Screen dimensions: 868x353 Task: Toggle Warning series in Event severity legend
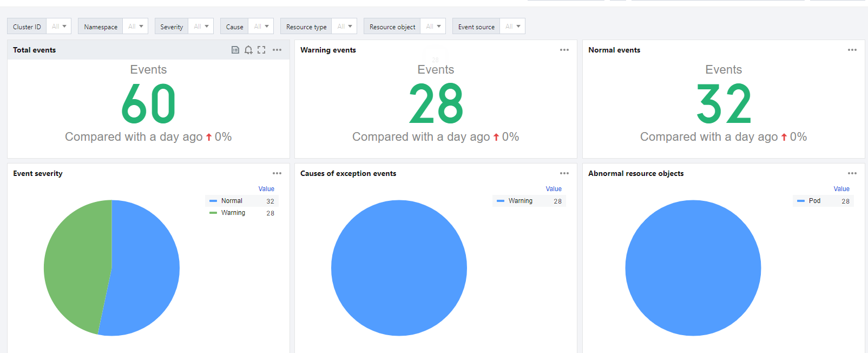pos(233,213)
